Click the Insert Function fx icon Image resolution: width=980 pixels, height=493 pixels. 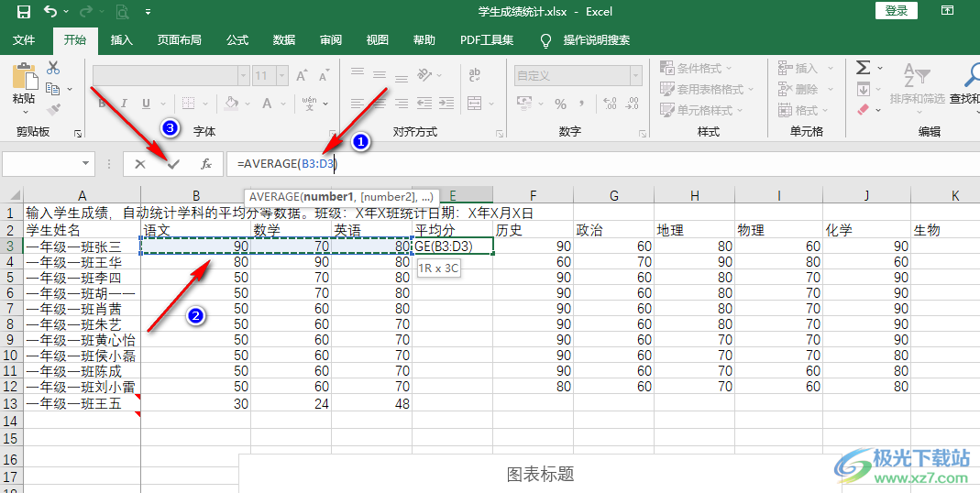(x=206, y=164)
